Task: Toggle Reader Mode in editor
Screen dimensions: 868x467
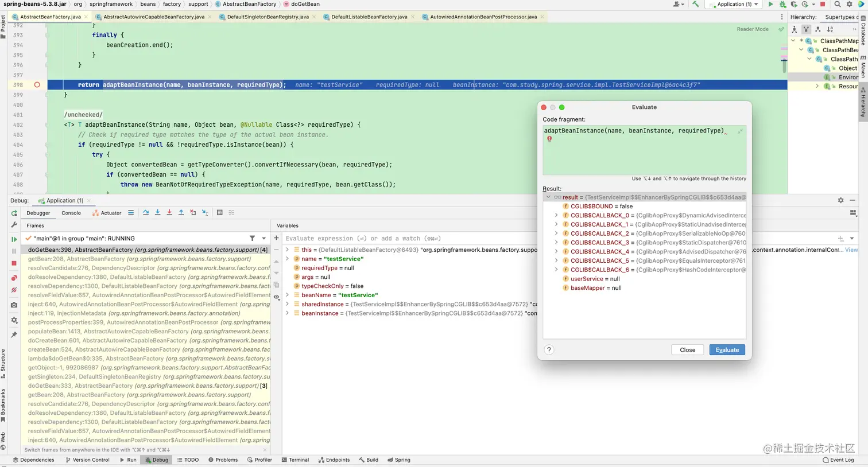Action: [x=753, y=29]
